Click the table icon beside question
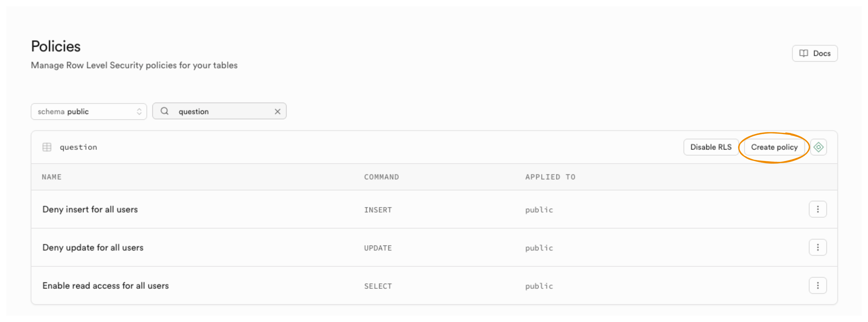The height and width of the screenshot is (322, 868). 47,147
